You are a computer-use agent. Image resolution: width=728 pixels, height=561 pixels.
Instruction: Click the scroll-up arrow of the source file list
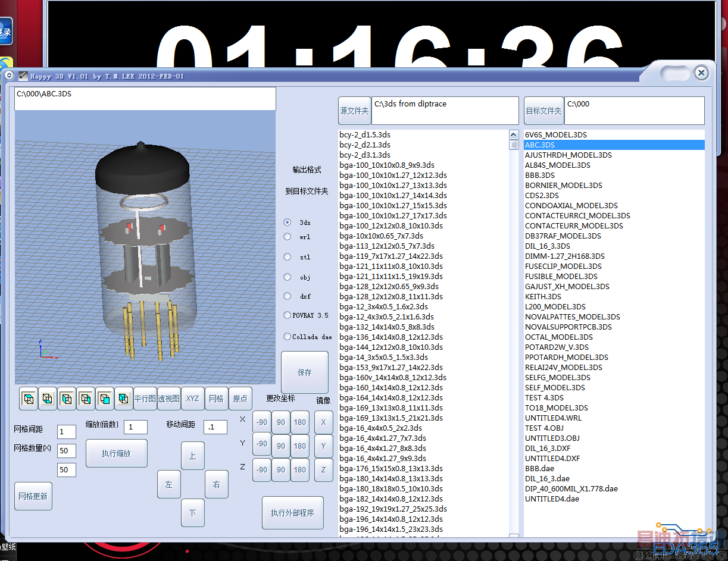pyautogui.click(x=514, y=135)
